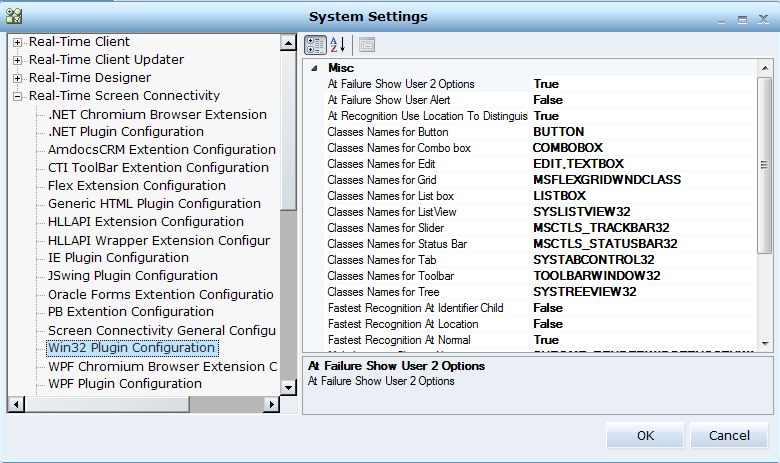780x463 pixels.
Task: Expand the Real-Time Client Updater node
Action: [x=18, y=60]
